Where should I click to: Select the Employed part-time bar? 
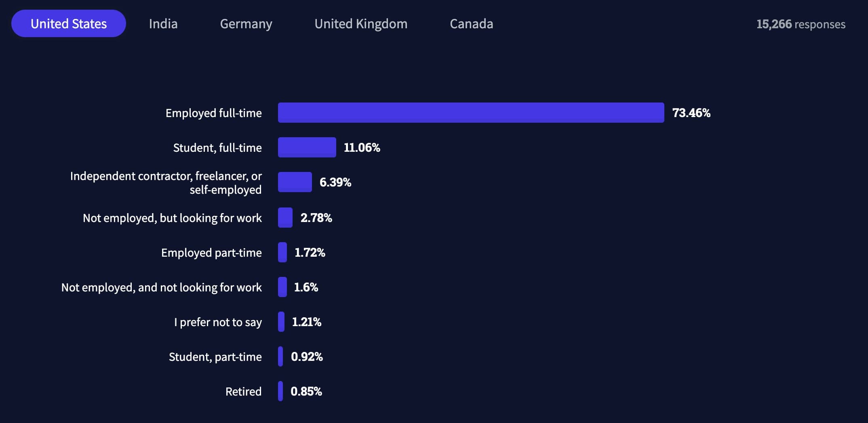[x=282, y=252]
